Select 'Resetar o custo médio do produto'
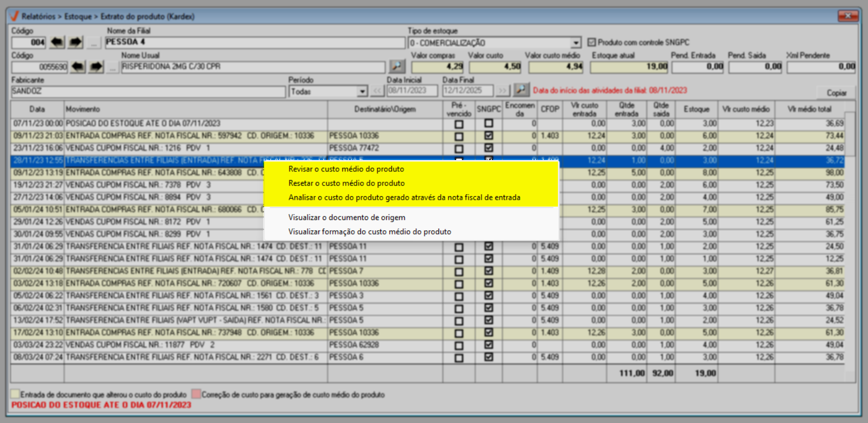Image resolution: width=868 pixels, height=423 pixels. click(x=346, y=183)
